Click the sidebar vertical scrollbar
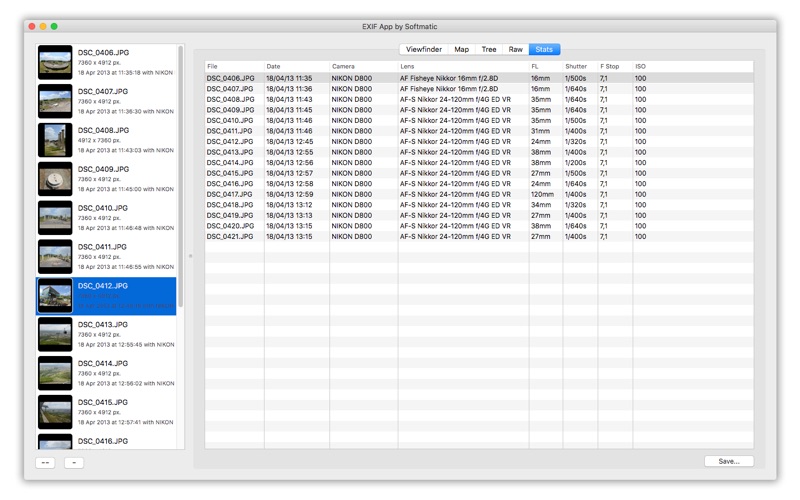The width and height of the screenshot is (800, 500). coord(181,176)
